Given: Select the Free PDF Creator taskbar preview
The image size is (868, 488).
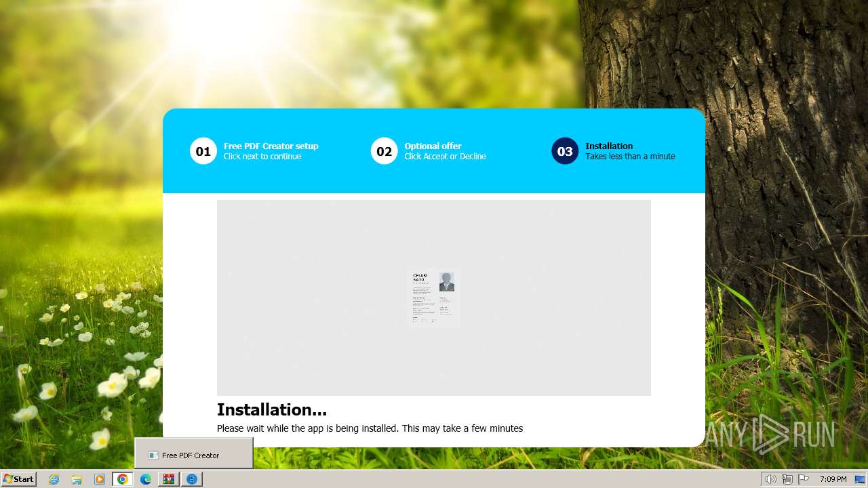Looking at the screenshot, I should [x=194, y=453].
